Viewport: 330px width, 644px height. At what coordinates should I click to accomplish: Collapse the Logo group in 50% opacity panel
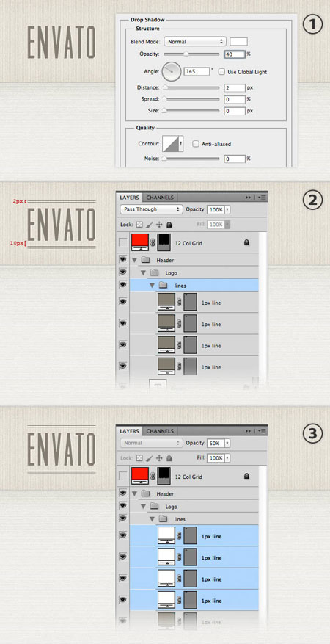click(144, 507)
